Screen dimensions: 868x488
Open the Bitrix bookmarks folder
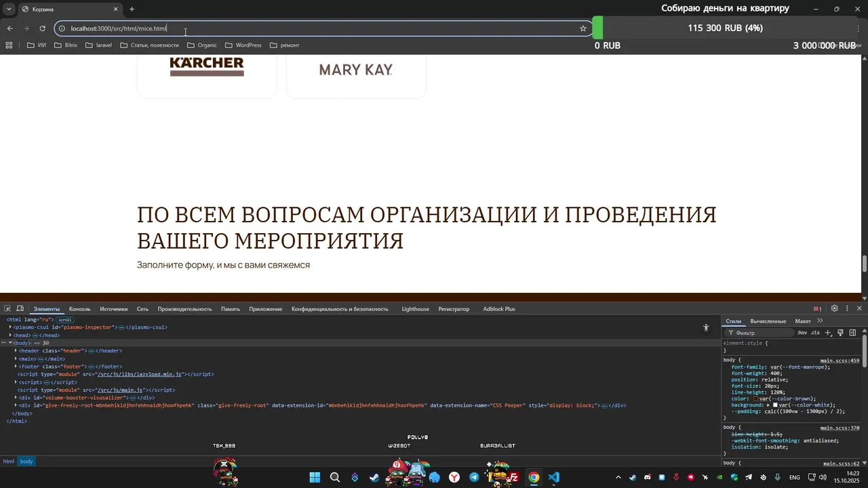click(x=65, y=45)
